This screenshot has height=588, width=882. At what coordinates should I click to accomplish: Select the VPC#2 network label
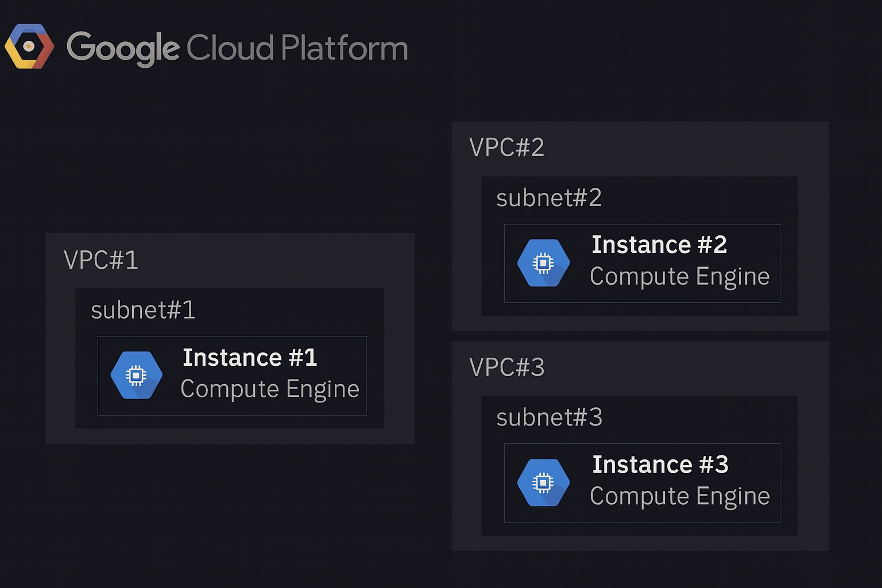click(x=506, y=148)
